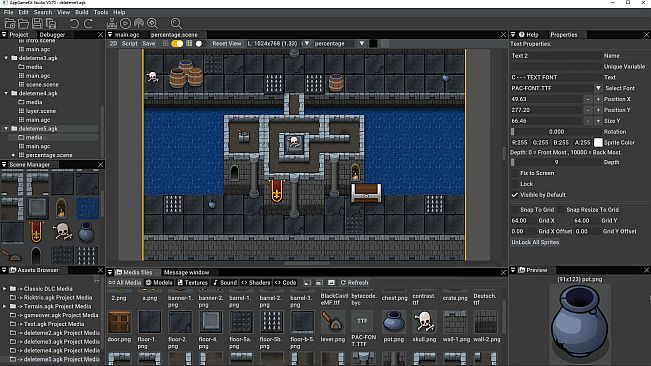Viewport: 651px width, 366px height.
Task: Click the Open Project folder icon
Action: [24, 23]
